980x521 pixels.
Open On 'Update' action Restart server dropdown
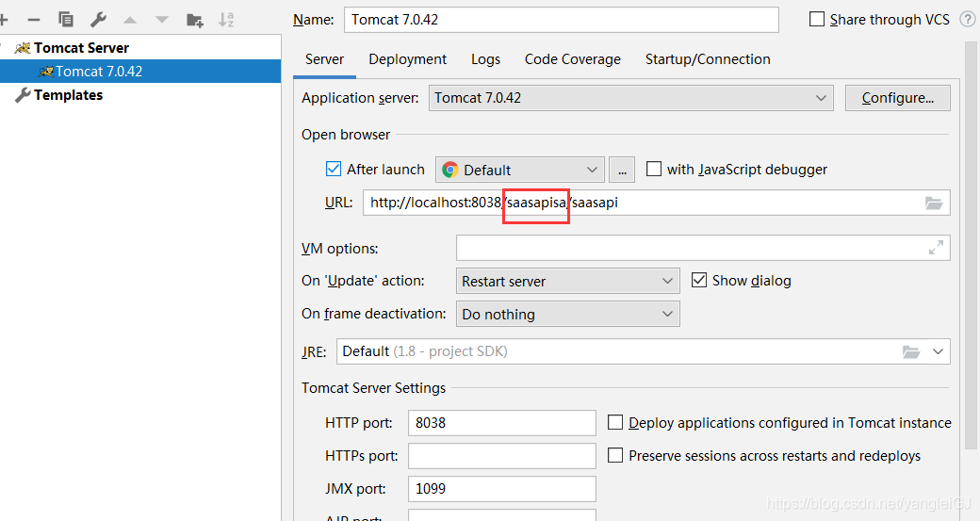(567, 281)
